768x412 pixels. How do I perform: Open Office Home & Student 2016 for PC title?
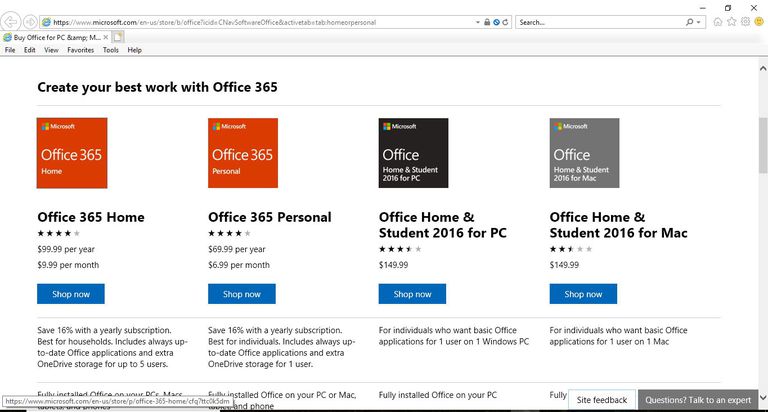click(x=442, y=225)
